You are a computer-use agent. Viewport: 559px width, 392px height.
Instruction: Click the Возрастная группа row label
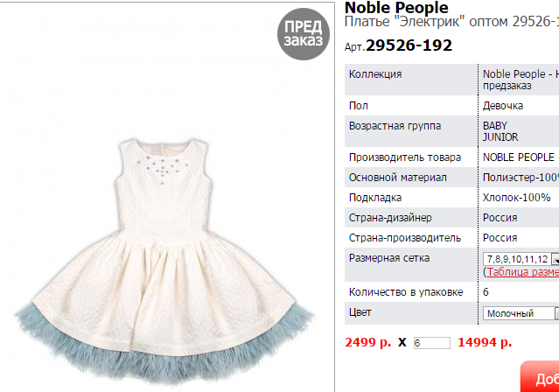(395, 126)
